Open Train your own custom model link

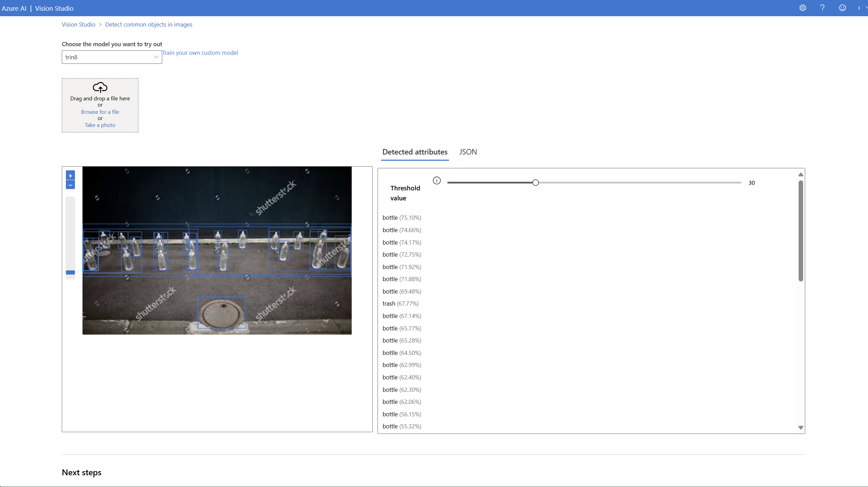pyautogui.click(x=200, y=53)
